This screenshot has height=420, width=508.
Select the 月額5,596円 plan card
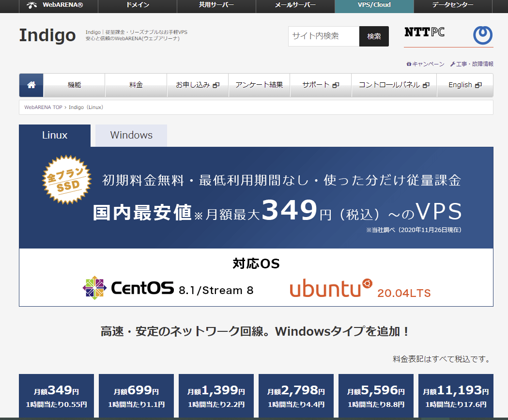(376, 396)
